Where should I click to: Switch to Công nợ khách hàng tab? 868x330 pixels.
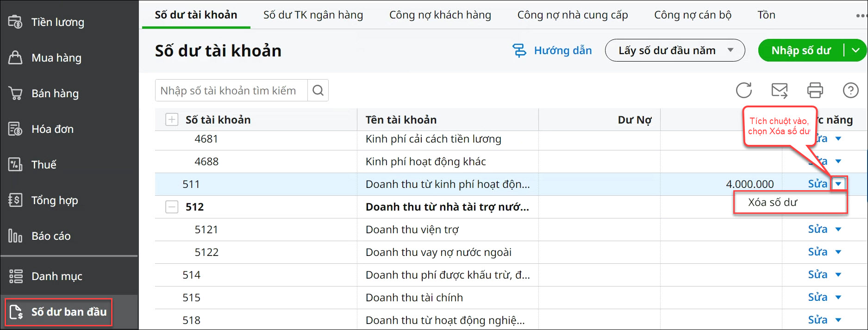tap(440, 15)
